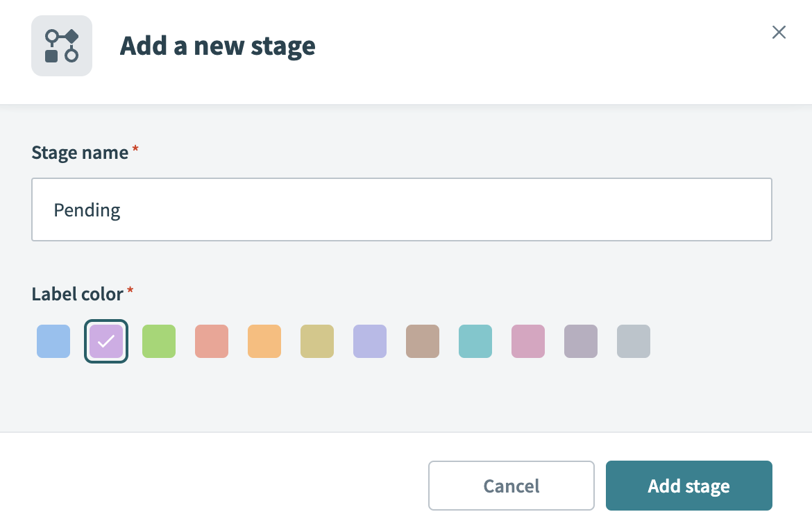Choose the gray label color at the end
This screenshot has height=530, width=812.
(634, 341)
